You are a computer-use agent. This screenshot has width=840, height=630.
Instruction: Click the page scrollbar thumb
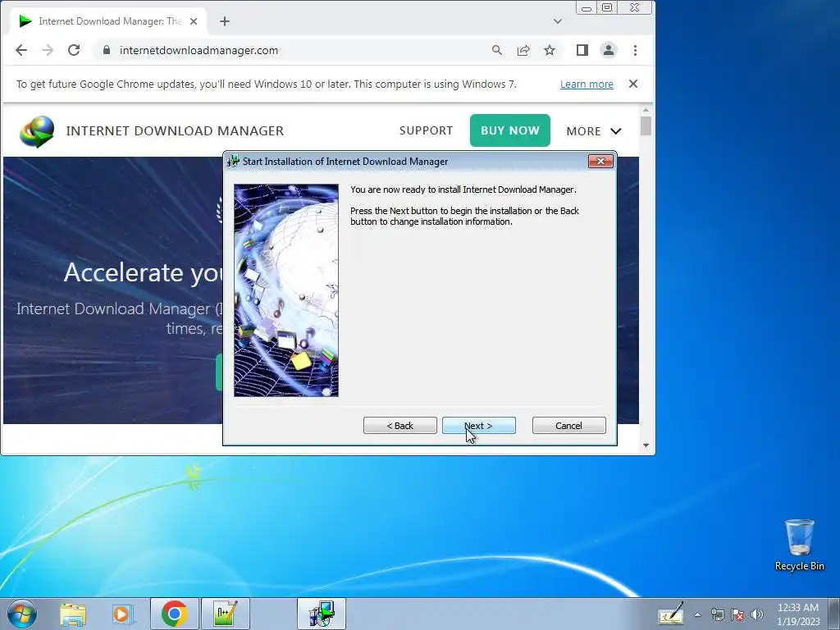pos(646,126)
